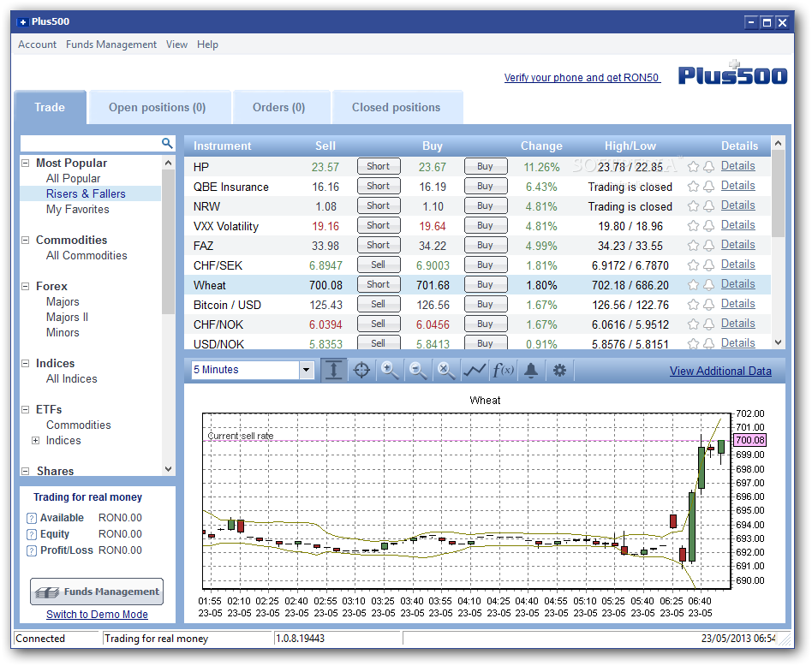Star the Bitcoin / USD row
Screen dimensions: 812x666
coord(693,304)
